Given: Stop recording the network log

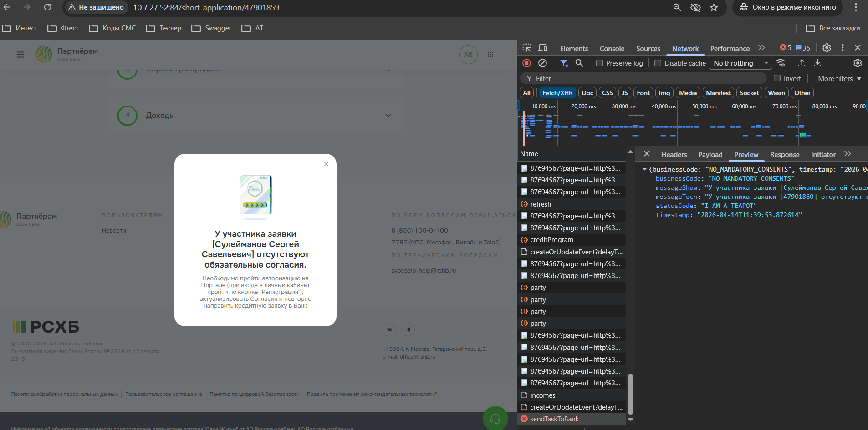Looking at the screenshot, I should 526,63.
